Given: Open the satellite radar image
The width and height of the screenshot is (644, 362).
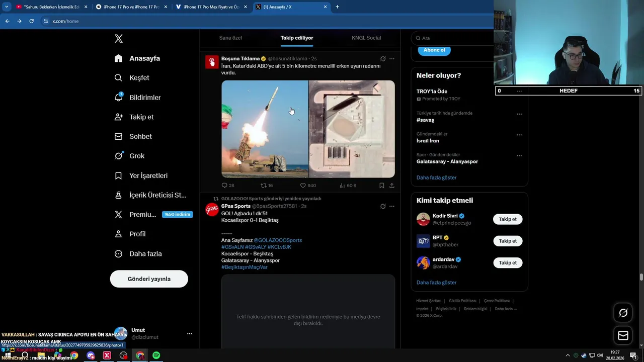Looking at the screenshot, I should point(352,129).
